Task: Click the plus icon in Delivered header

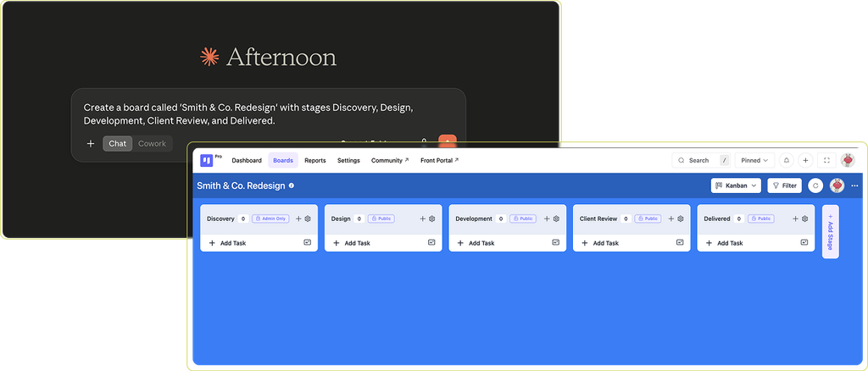Action: pyautogui.click(x=795, y=219)
